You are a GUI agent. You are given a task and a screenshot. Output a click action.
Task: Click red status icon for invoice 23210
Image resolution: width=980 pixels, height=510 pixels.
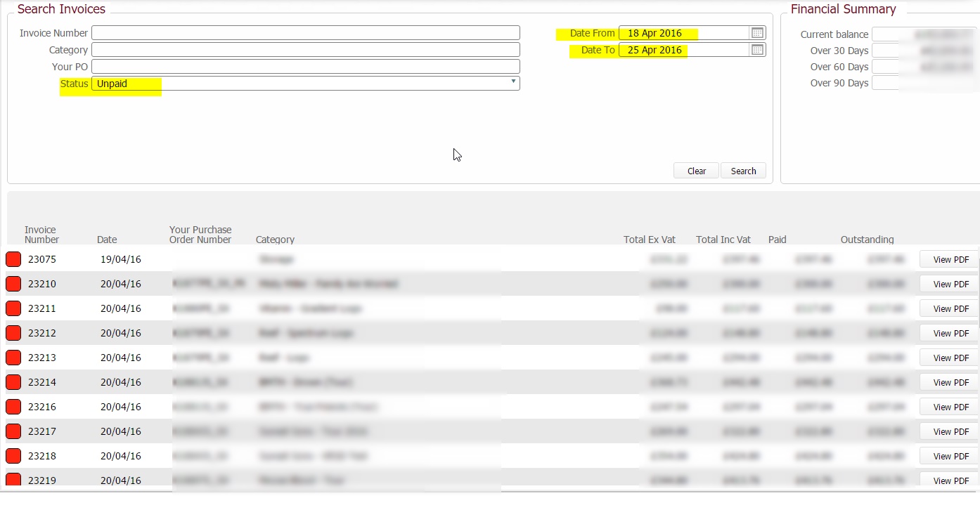click(13, 284)
